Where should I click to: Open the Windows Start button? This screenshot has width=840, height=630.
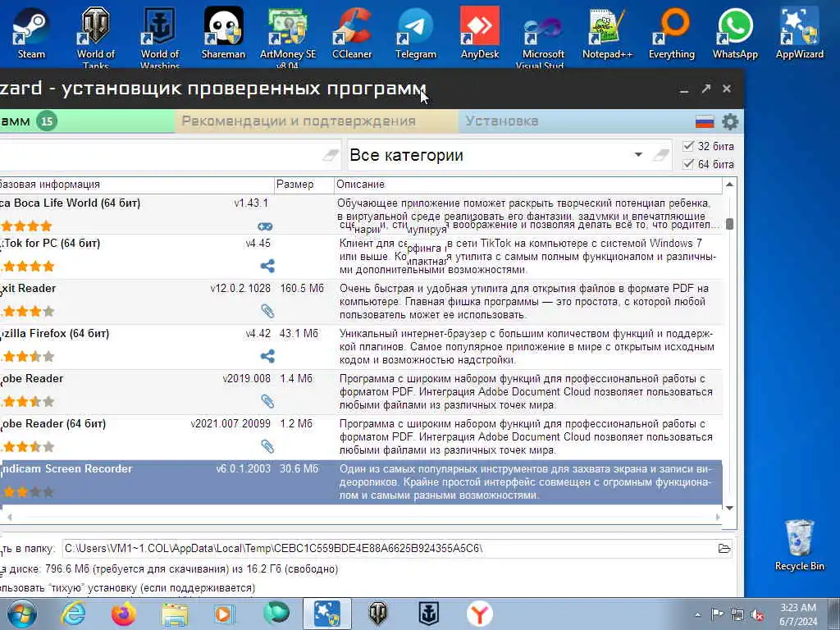point(21,614)
